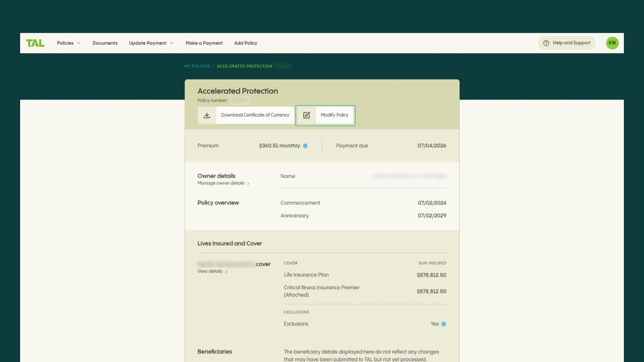Open Help and Support
This screenshot has width=644, height=362.
[x=567, y=43]
